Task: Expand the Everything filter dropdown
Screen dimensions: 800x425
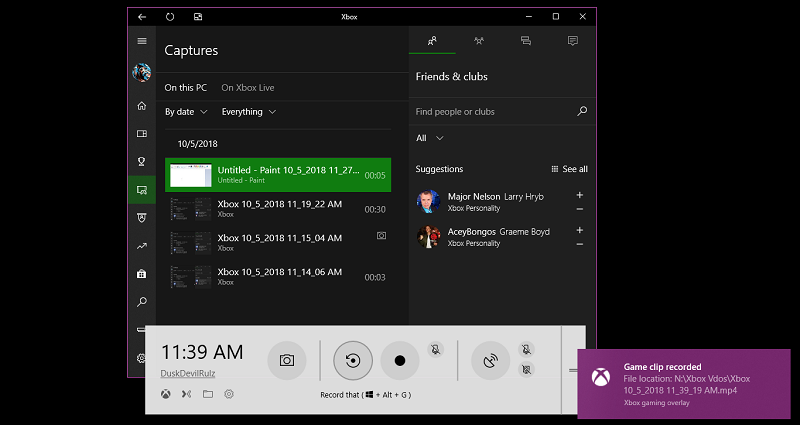Action: (249, 112)
